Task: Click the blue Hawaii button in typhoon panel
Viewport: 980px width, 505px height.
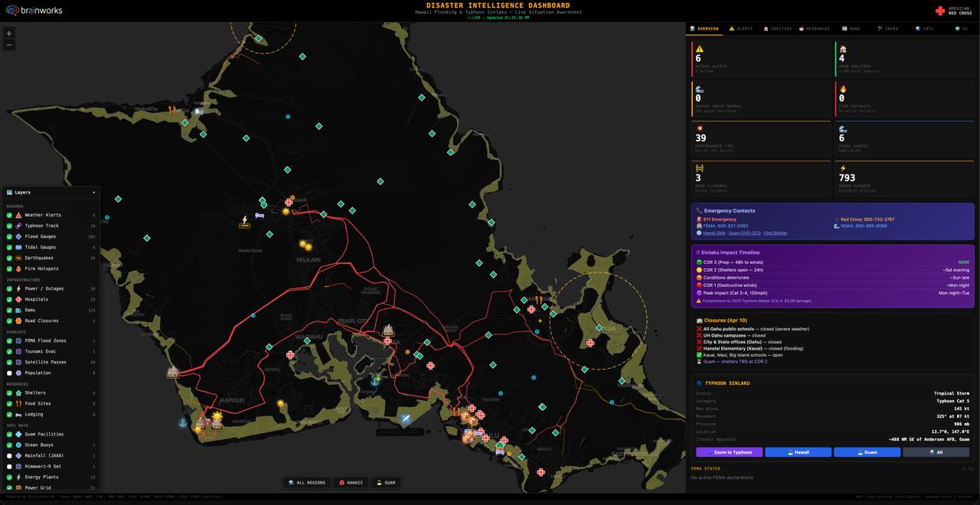Action: [798, 452]
